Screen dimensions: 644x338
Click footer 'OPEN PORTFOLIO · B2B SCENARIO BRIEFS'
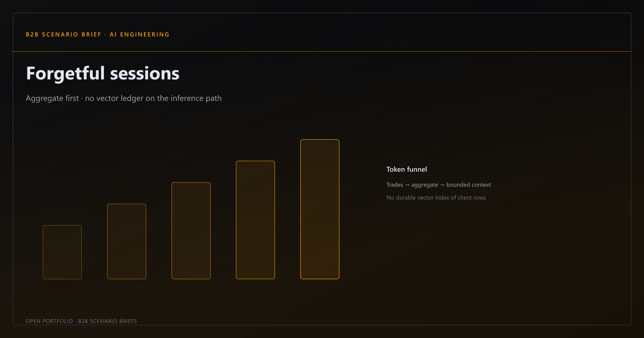(x=81, y=321)
